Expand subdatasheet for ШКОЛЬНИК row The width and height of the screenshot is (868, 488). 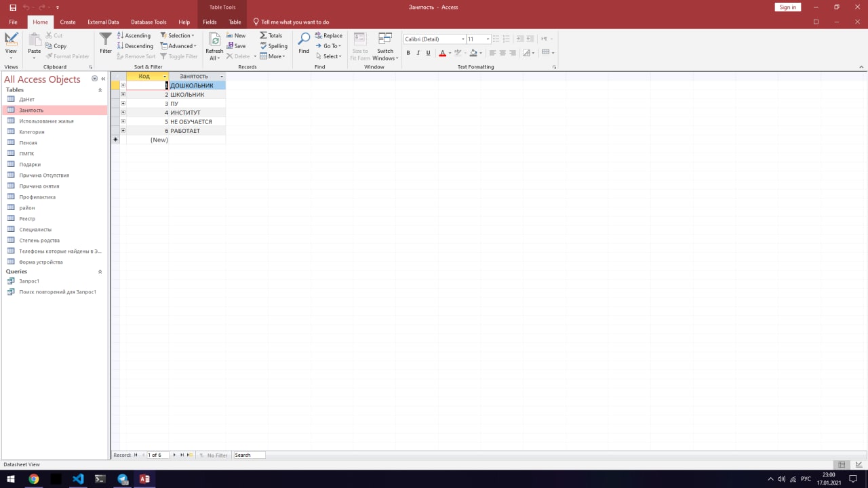(x=123, y=95)
